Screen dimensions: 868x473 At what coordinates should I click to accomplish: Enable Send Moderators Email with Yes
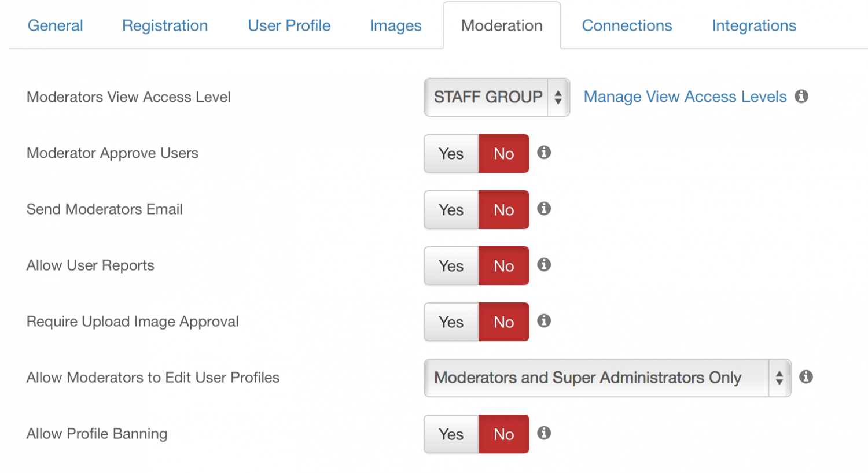[451, 210]
